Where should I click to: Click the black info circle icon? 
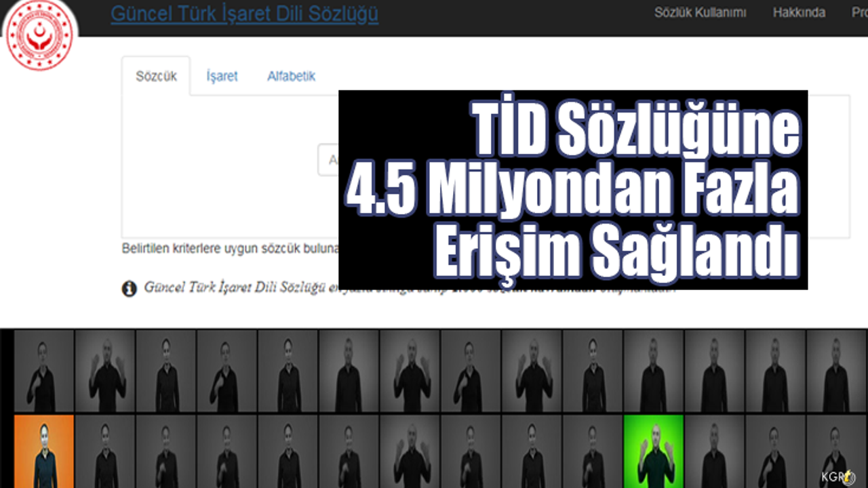(129, 289)
